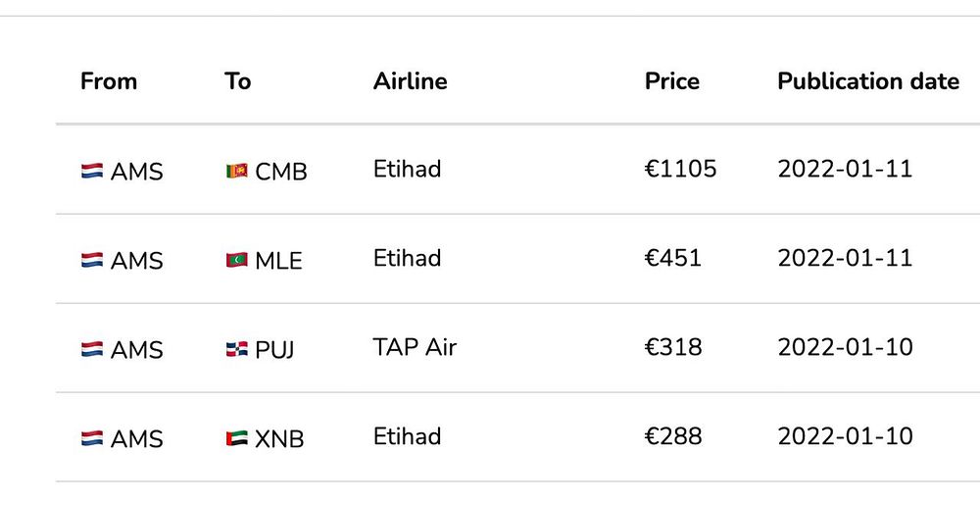Open the MLE destination deal
Image resolution: width=980 pixels, height=505 pixels.
tap(278, 261)
